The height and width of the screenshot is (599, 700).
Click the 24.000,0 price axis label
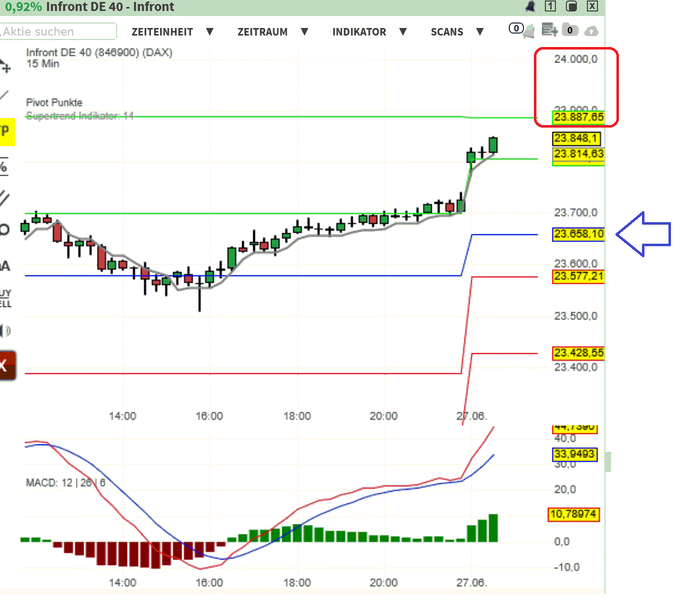pos(576,59)
